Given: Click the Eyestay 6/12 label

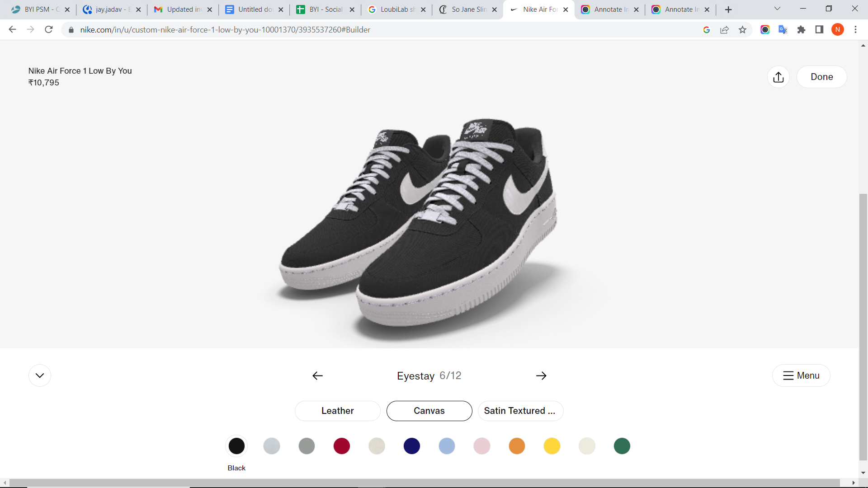Looking at the screenshot, I should 429,376.
